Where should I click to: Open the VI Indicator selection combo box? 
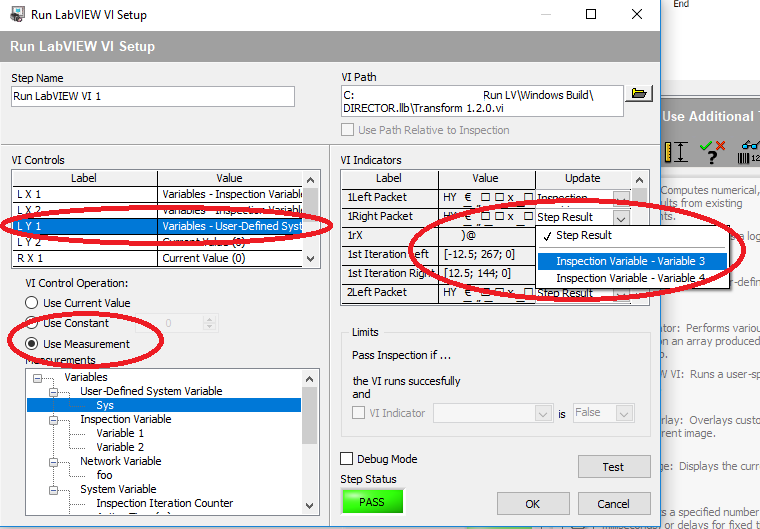(493, 413)
